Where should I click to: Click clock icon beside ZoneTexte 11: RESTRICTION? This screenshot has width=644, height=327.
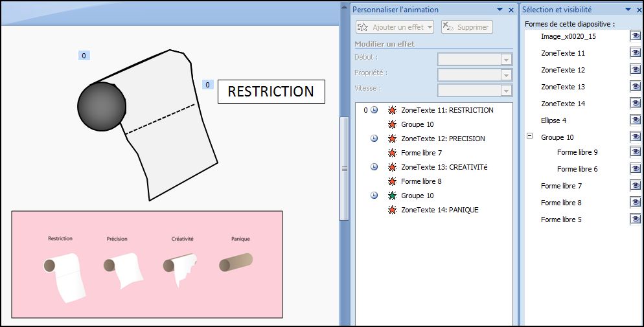pos(374,110)
